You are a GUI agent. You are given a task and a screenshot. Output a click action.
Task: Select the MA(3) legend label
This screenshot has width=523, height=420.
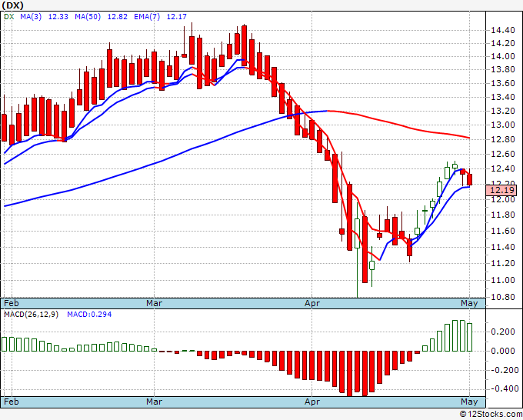pyautogui.click(x=31, y=16)
